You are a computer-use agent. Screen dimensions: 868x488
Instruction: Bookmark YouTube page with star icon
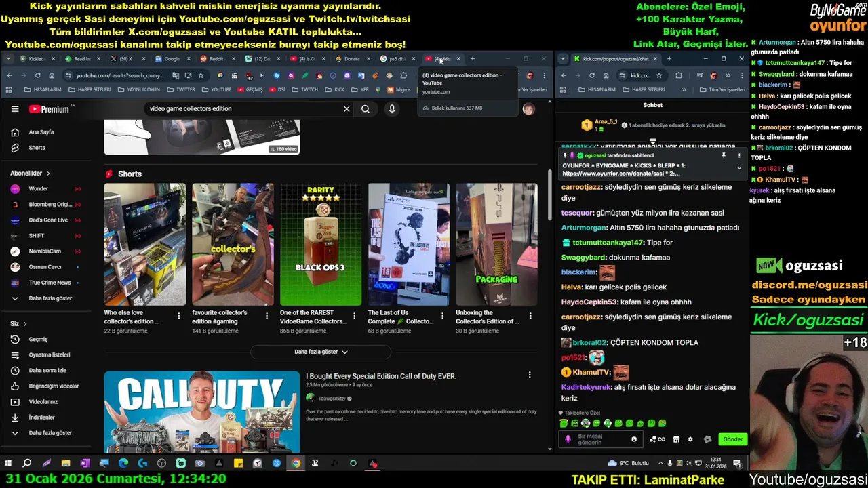click(x=201, y=75)
